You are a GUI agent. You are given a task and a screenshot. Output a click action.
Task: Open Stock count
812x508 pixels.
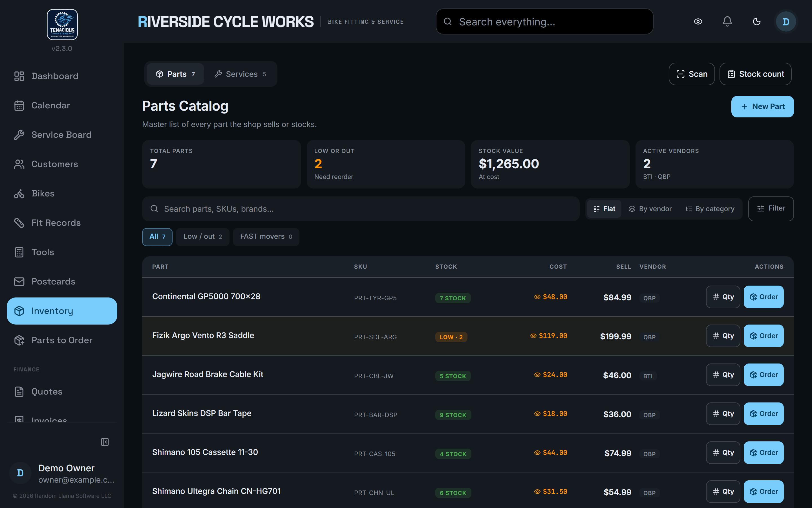755,74
